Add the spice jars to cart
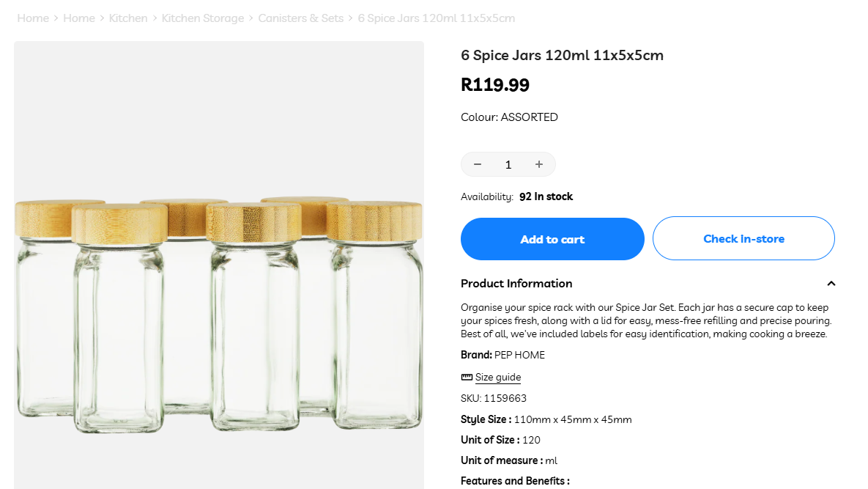This screenshot has width=868, height=489. pyautogui.click(x=552, y=239)
